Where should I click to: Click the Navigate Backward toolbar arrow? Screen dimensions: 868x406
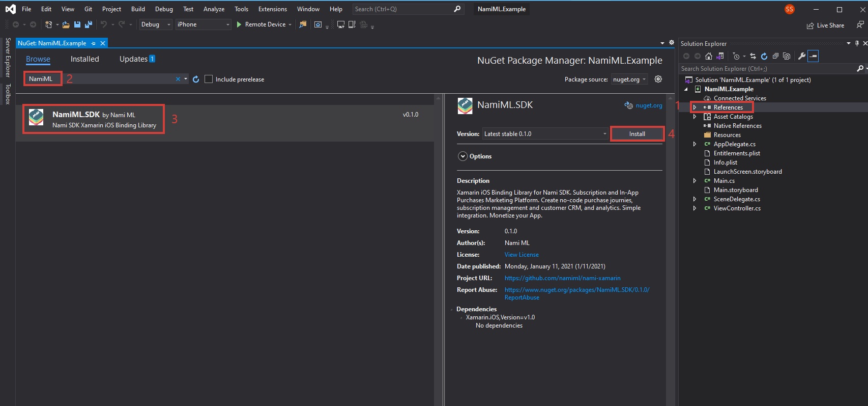tap(16, 24)
